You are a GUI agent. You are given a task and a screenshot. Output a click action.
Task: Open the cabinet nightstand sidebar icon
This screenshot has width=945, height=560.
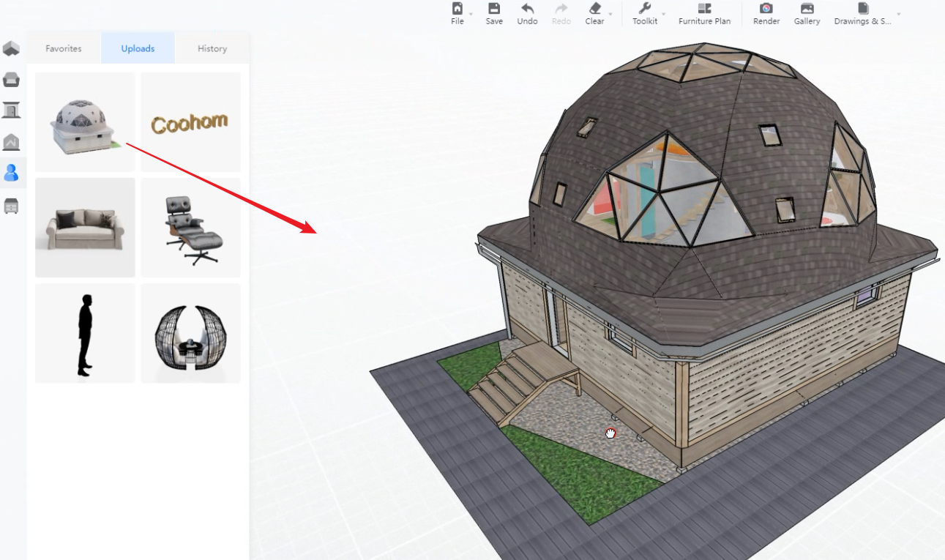[x=11, y=206]
